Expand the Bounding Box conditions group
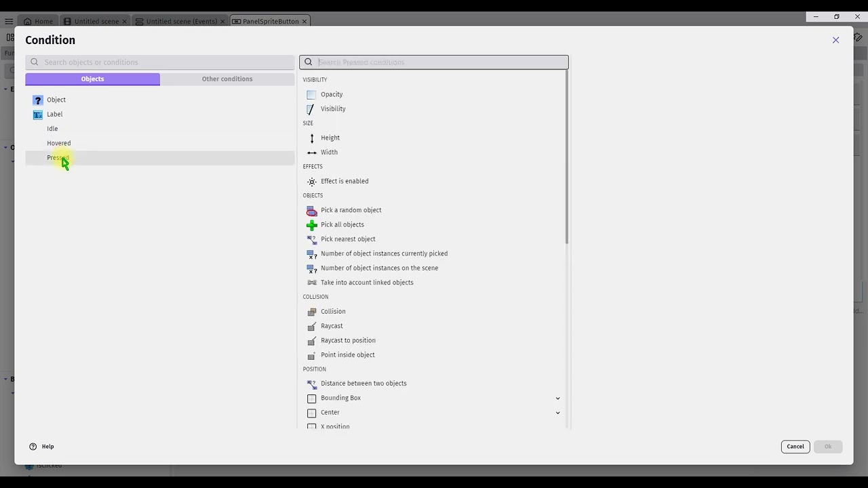868x488 pixels. [557, 399]
